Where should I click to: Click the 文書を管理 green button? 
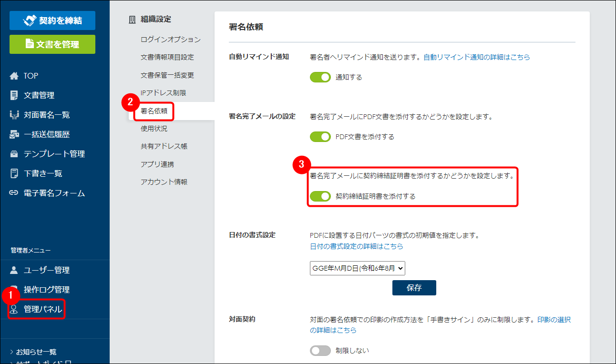click(x=52, y=44)
